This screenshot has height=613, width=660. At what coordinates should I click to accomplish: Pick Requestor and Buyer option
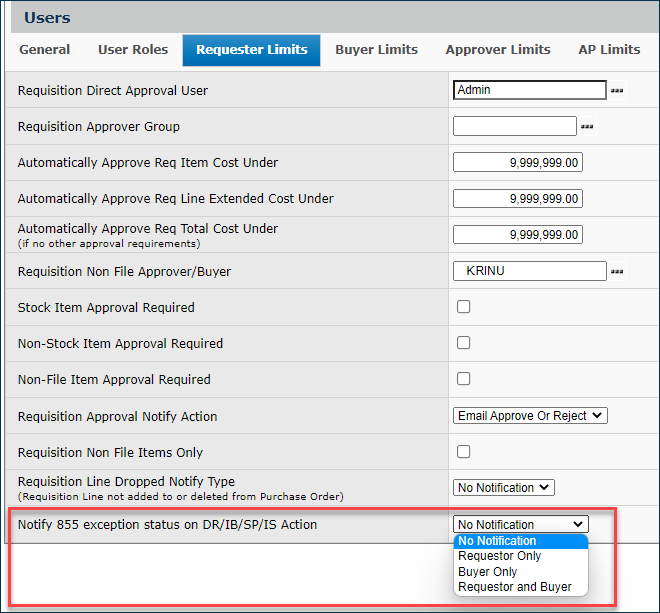tap(514, 587)
